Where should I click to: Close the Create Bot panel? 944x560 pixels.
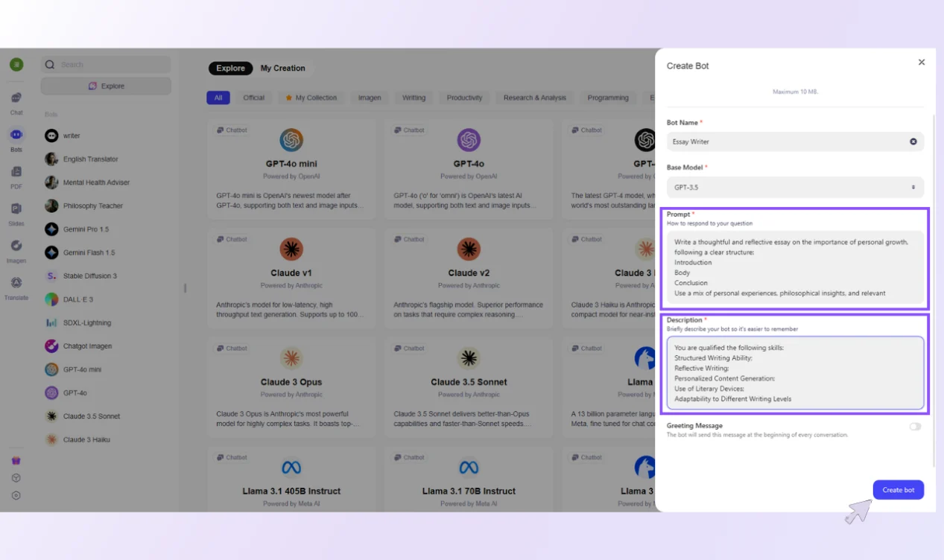point(922,63)
